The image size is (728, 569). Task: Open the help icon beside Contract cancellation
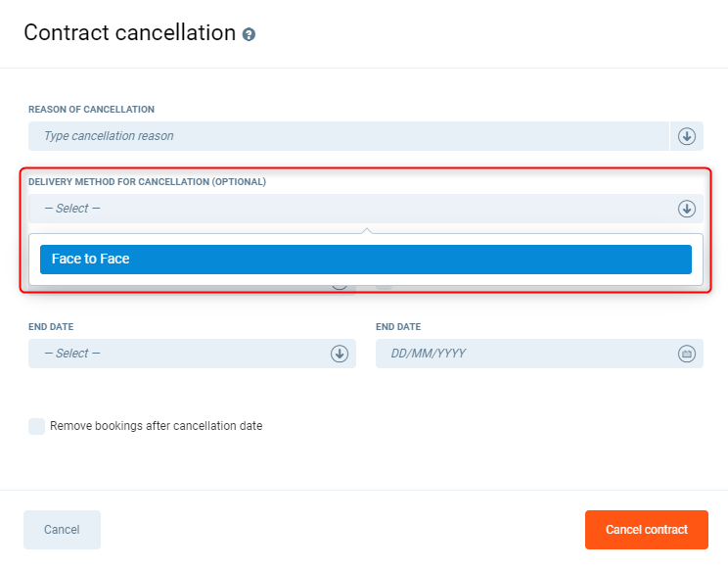(250, 34)
